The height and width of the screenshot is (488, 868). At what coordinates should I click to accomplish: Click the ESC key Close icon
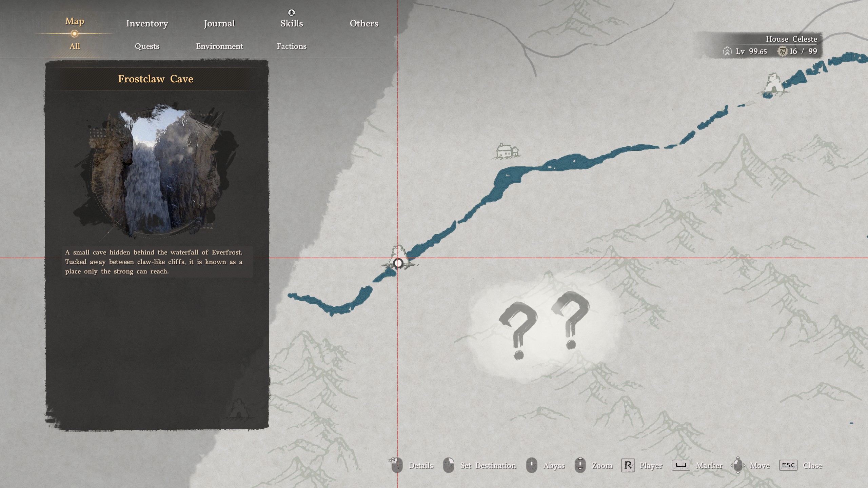pos(788,465)
